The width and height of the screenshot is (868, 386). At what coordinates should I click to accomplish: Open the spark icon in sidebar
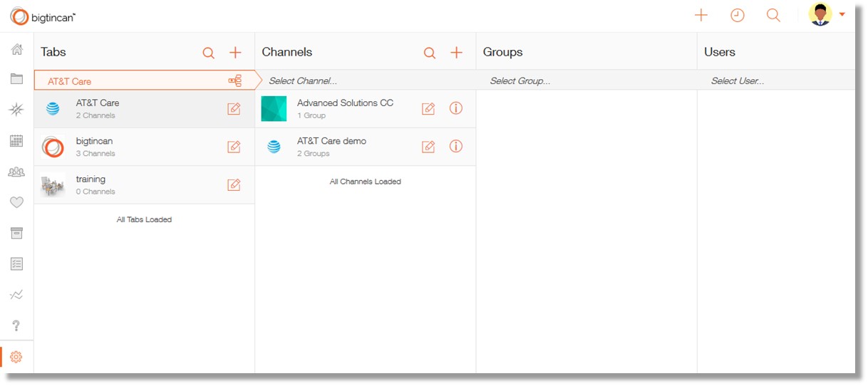[16, 110]
